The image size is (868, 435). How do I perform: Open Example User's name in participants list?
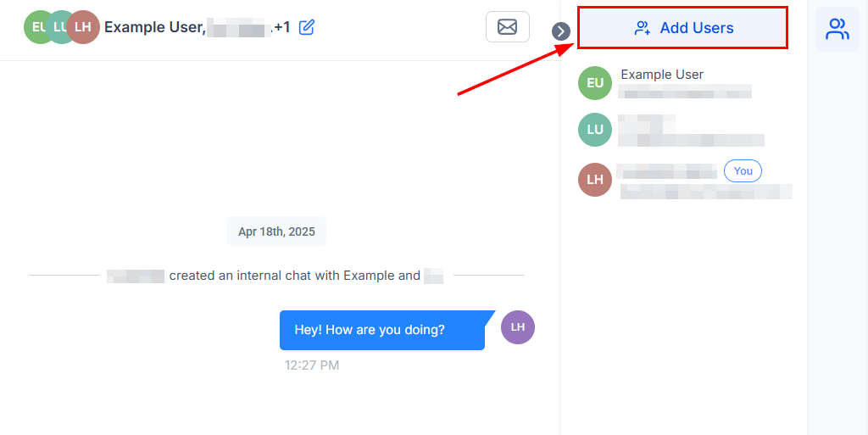point(662,75)
